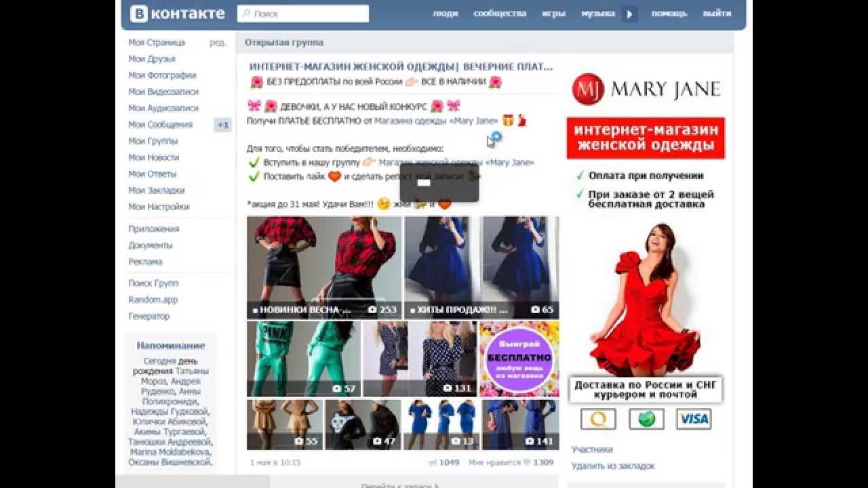Click the search field in header
Screen dimensions: 868x488
coord(303,14)
